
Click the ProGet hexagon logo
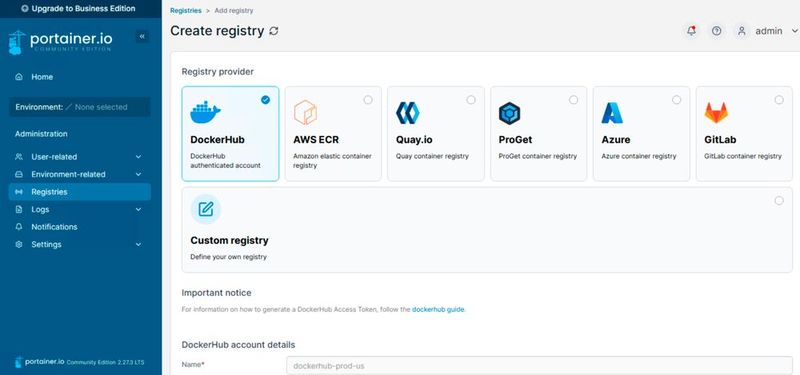509,113
